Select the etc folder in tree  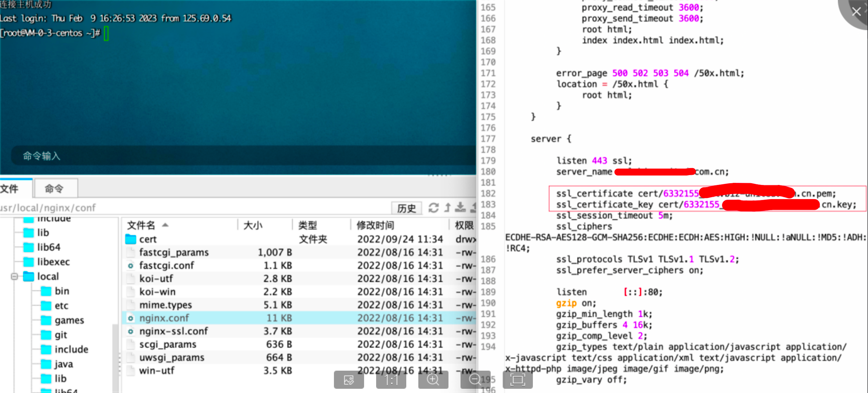(x=61, y=306)
